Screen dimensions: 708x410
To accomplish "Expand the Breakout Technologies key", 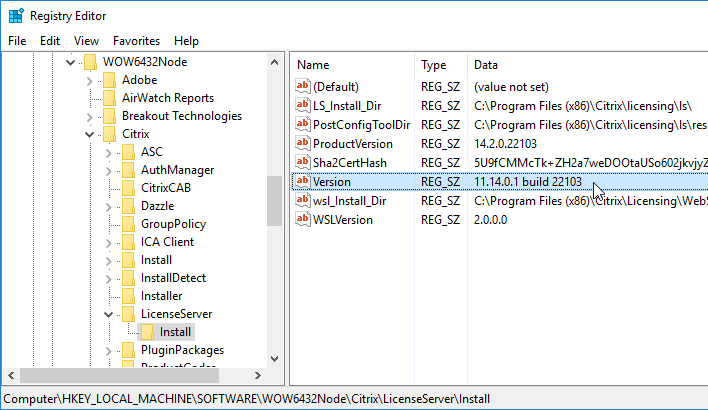I will click(x=89, y=117).
